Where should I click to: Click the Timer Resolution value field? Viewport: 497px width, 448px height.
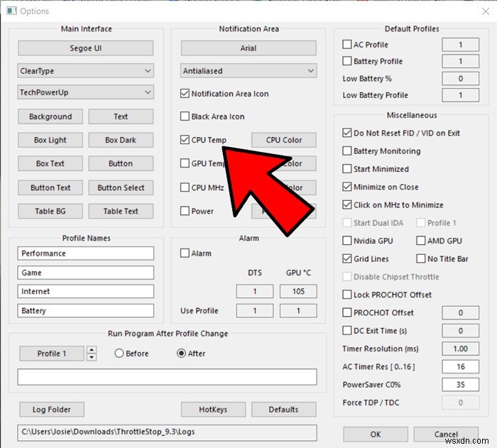pos(460,349)
